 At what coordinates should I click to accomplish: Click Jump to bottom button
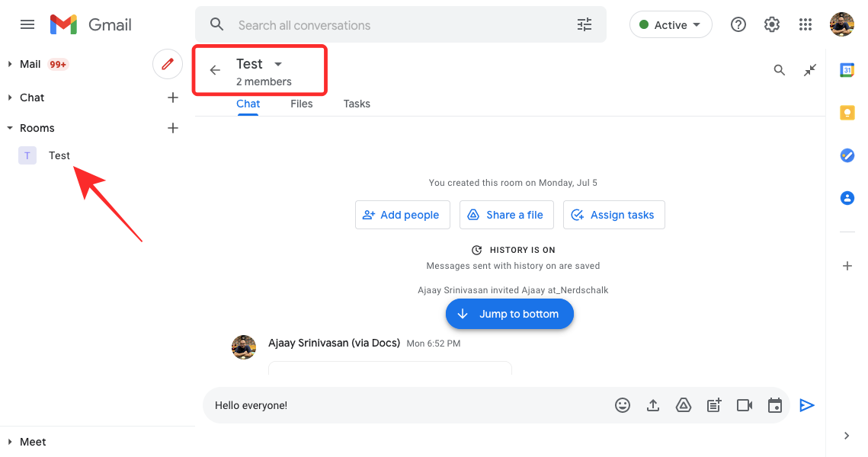(509, 314)
